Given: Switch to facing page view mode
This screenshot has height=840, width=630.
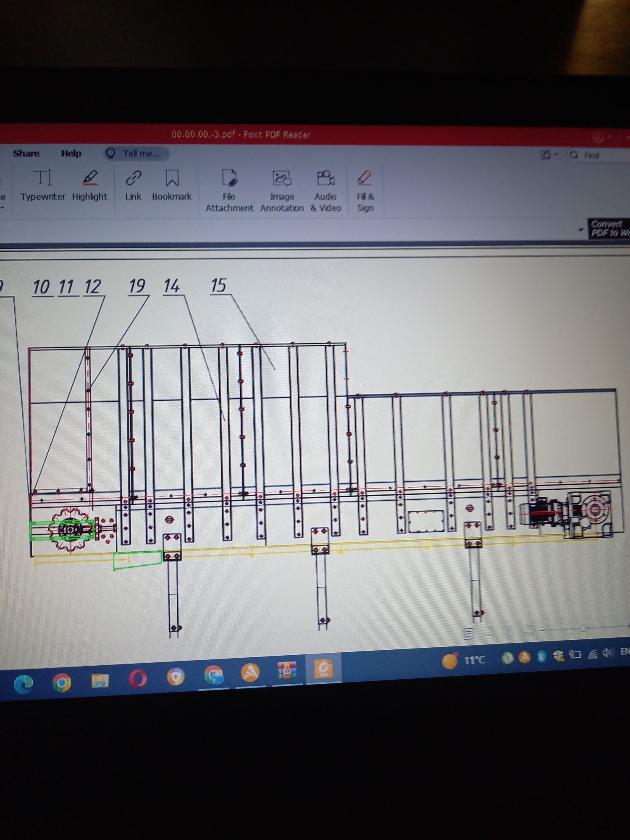Looking at the screenshot, I should (x=508, y=631).
